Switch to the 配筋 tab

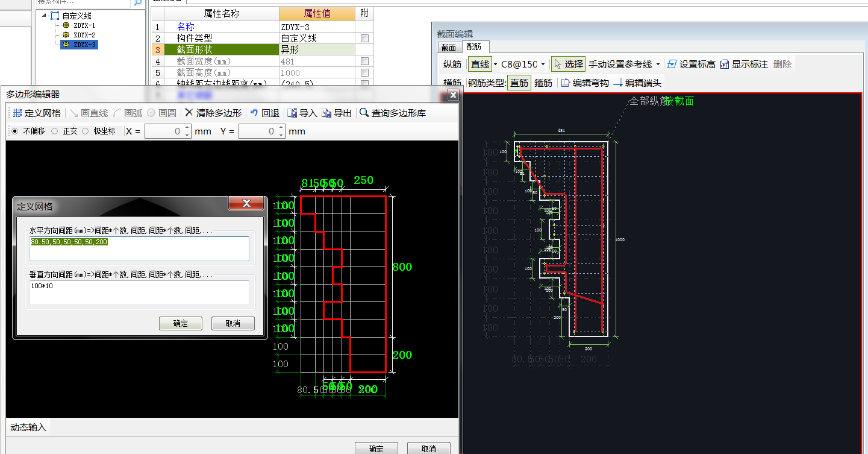pyautogui.click(x=474, y=47)
